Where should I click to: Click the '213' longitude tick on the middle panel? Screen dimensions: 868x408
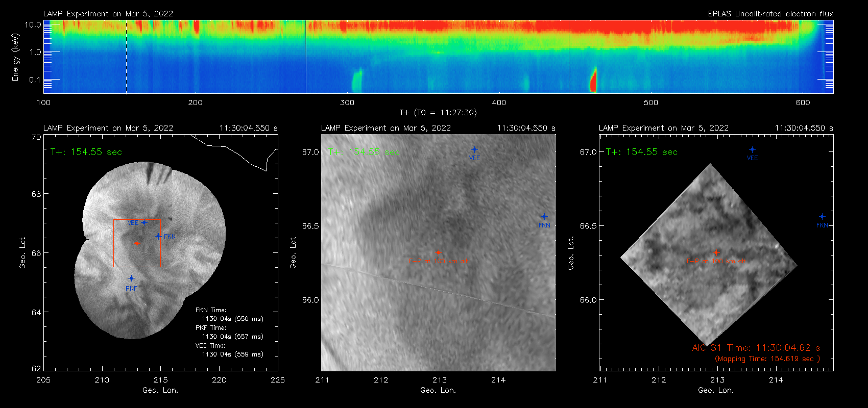pyautogui.click(x=440, y=380)
